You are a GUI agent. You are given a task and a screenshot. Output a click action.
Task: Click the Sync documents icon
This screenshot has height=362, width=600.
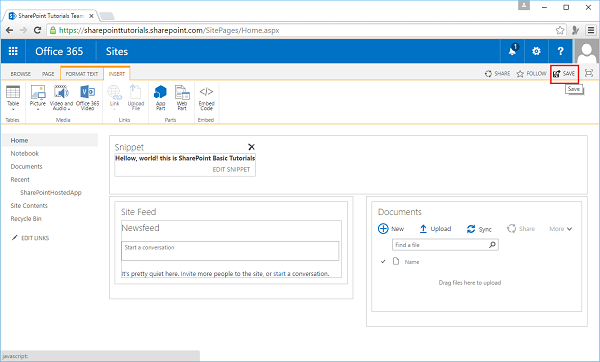tap(479, 229)
